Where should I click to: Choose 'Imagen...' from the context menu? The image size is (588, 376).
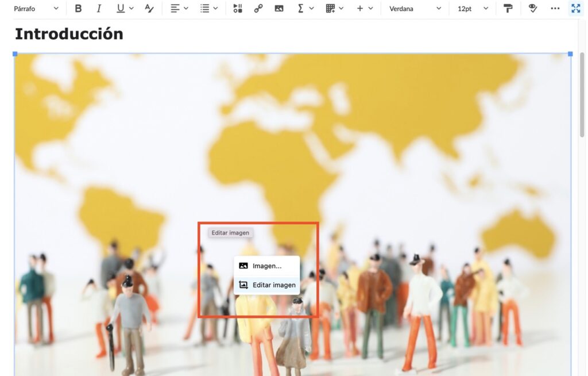pos(266,266)
